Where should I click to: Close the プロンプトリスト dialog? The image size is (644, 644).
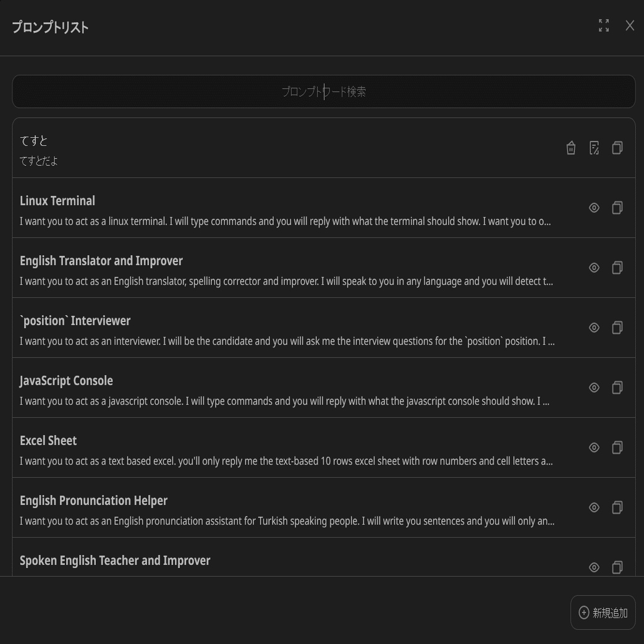click(630, 25)
